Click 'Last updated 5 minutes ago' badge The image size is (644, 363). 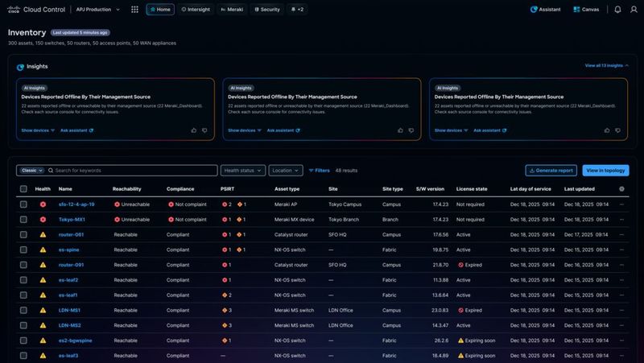(80, 32)
